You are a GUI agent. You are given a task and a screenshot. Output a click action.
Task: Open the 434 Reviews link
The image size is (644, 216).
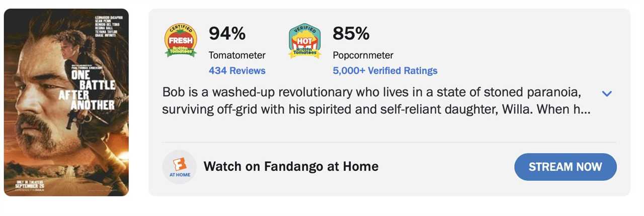point(237,71)
